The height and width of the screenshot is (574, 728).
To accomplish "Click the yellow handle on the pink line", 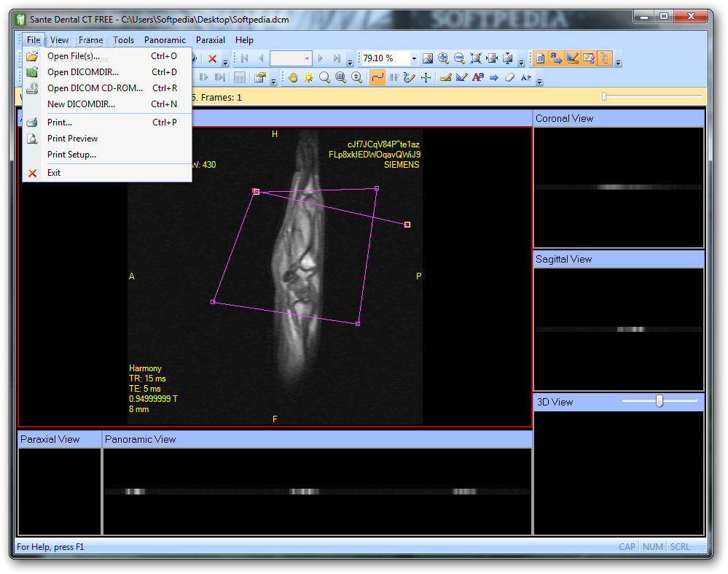I will point(407,225).
